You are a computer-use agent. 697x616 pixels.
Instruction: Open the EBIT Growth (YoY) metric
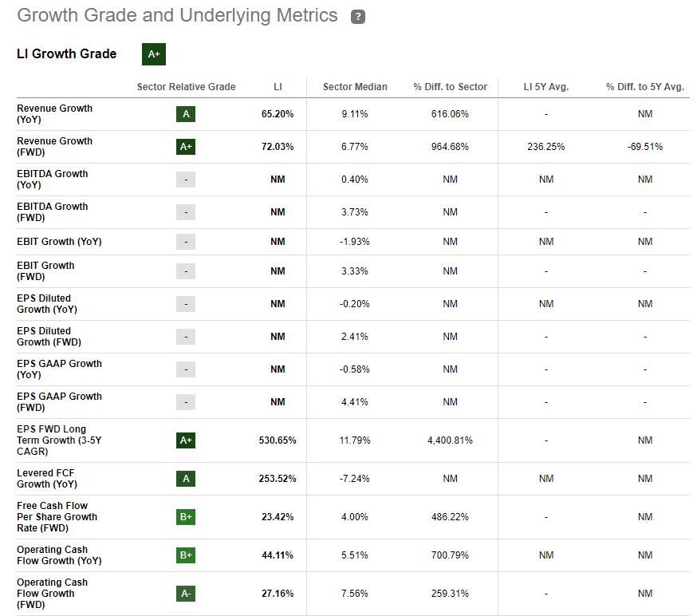(x=59, y=242)
